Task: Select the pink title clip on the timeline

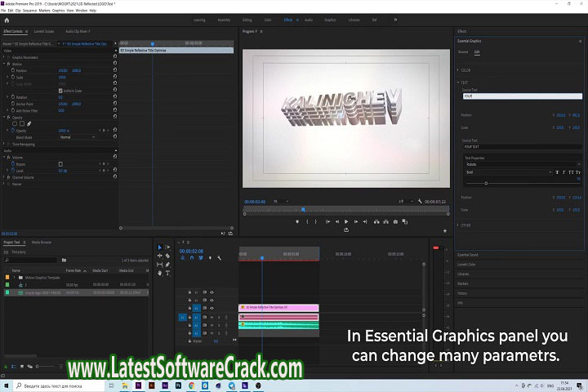Action: click(278, 308)
